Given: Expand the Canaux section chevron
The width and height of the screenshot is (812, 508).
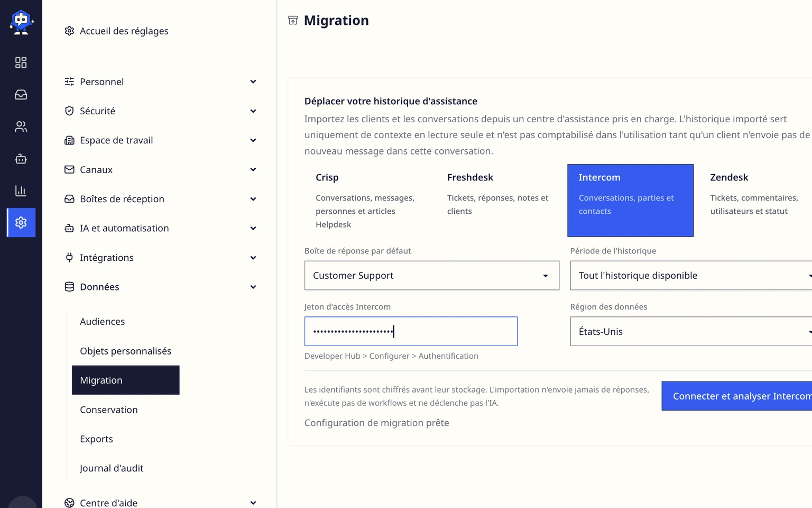Looking at the screenshot, I should (253, 169).
